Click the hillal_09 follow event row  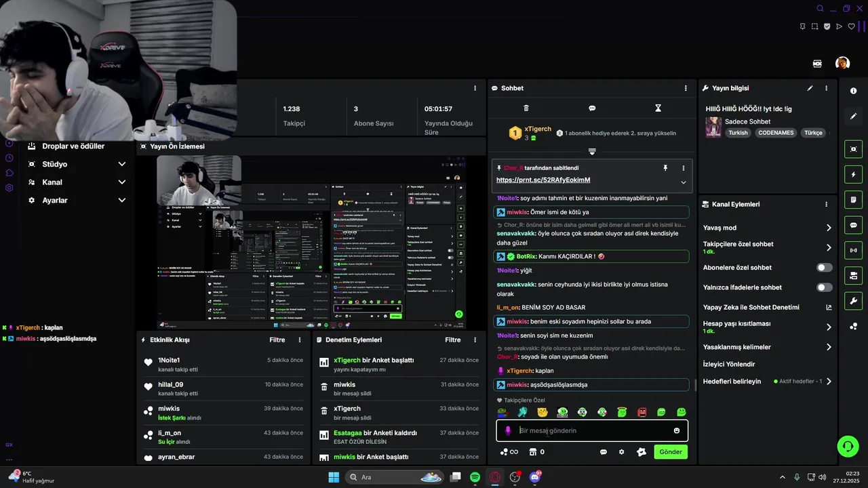coord(223,389)
